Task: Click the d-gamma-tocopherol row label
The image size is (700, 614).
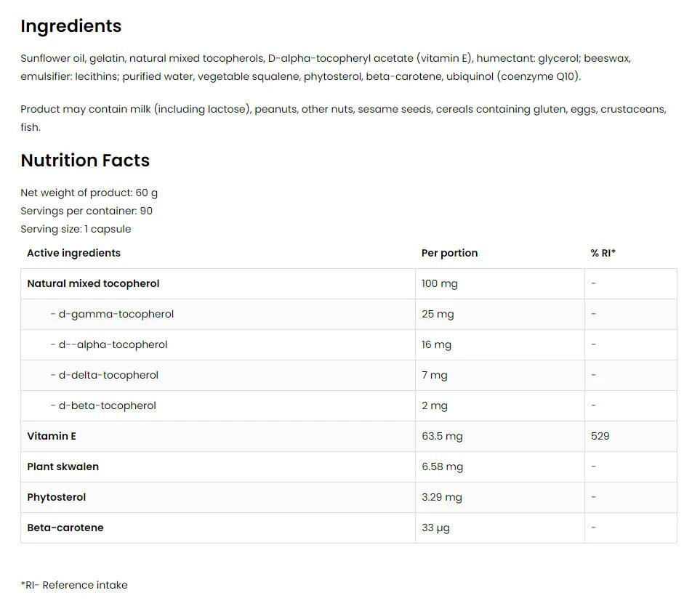Action: click(x=112, y=314)
